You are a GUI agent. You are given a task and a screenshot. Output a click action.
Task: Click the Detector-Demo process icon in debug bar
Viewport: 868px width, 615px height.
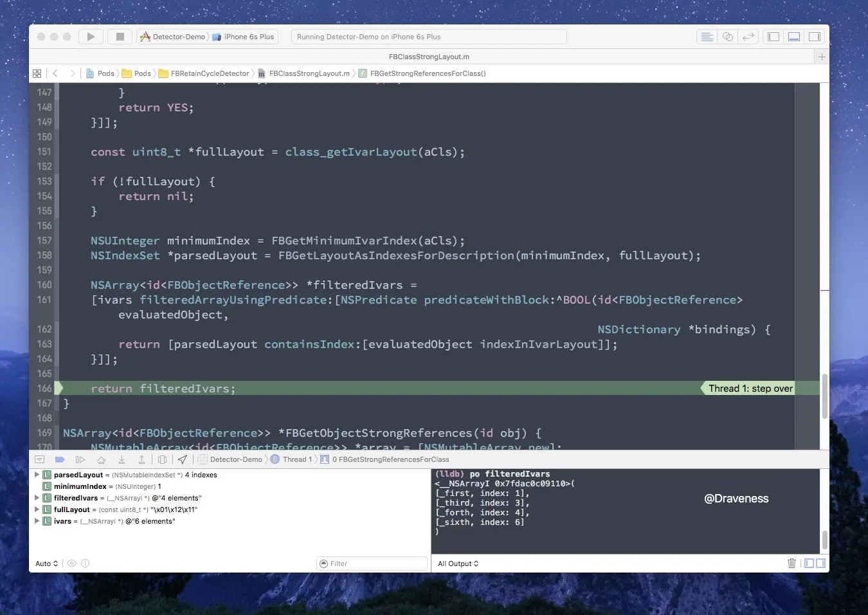(203, 459)
